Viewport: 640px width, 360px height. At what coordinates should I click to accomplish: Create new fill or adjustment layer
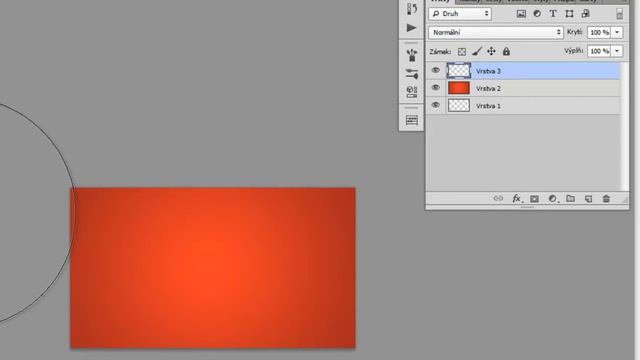click(552, 199)
